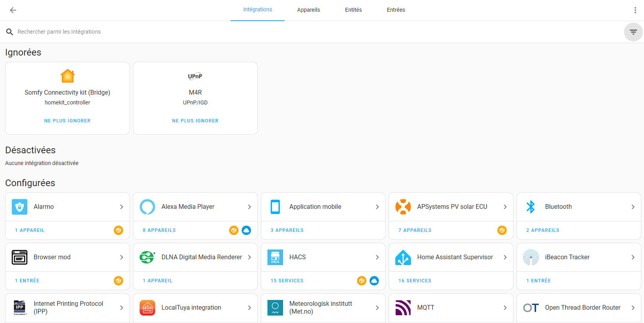
Task: Click the Somfy house icon
Action: 68,76
